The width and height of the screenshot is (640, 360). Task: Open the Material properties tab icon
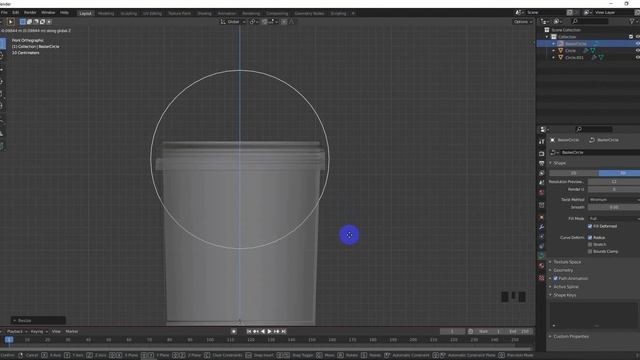(x=542, y=266)
